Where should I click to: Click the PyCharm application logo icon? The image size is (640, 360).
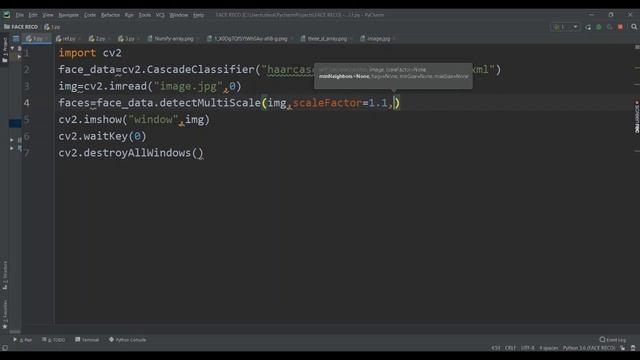(7, 15)
